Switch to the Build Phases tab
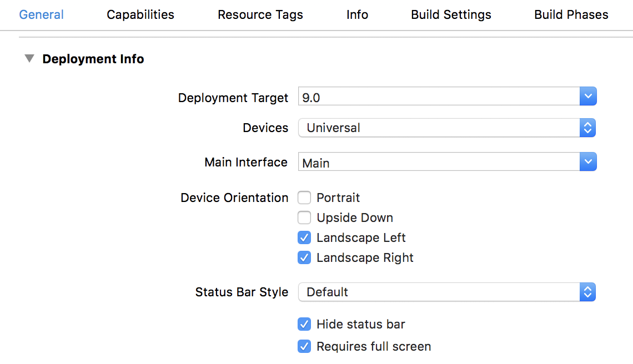633x364 pixels. (x=571, y=15)
